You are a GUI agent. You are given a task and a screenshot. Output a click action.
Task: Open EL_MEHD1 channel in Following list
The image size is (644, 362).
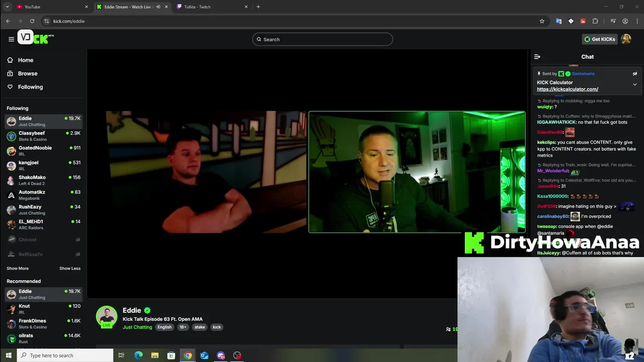tap(44, 224)
